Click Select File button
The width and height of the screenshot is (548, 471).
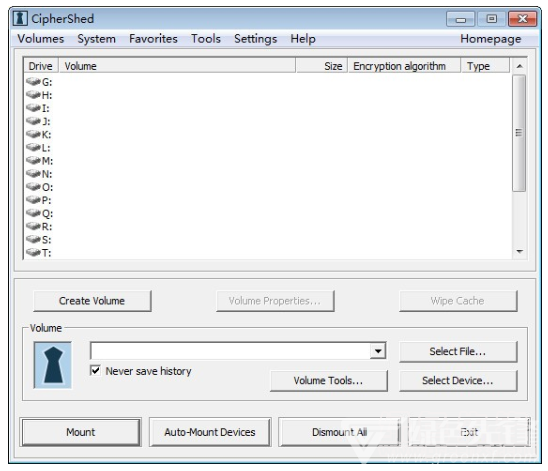coord(458,352)
